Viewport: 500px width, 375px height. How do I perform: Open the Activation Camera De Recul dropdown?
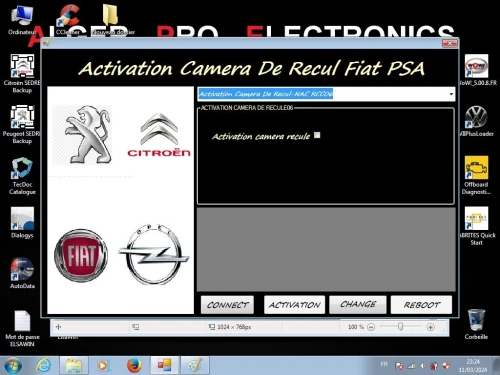tap(451, 94)
